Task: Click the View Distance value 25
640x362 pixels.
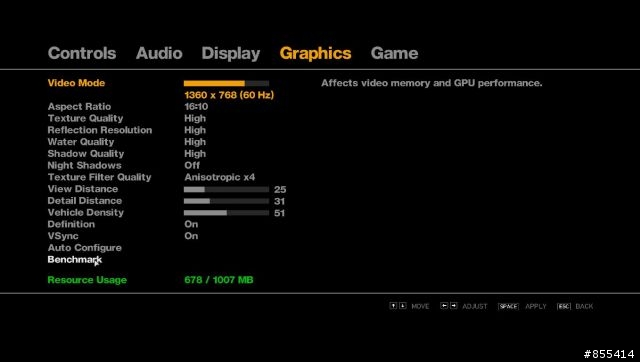Action: [280, 189]
